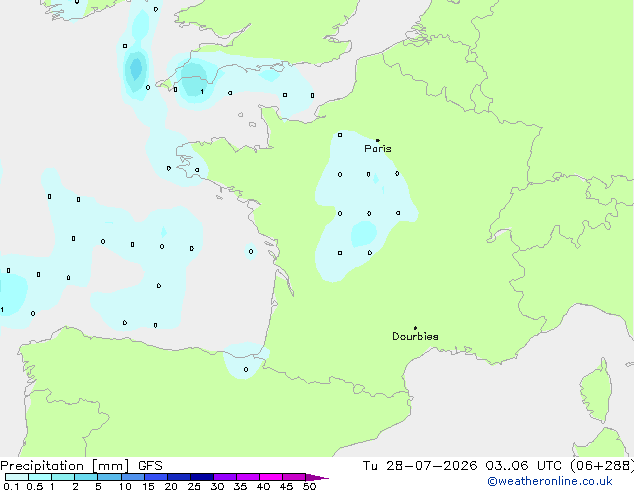Screen dimensions: 634x490
Task: Select the Dourbies location dot marker
Action: click(415, 328)
